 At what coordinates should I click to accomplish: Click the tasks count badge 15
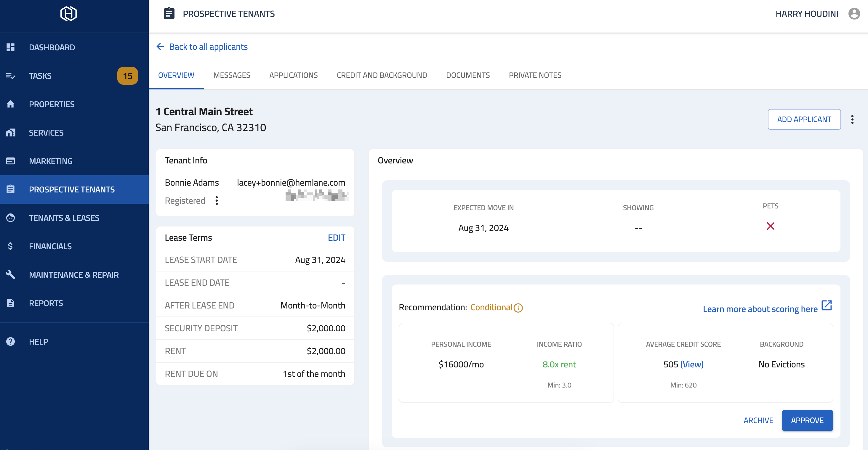pos(127,76)
